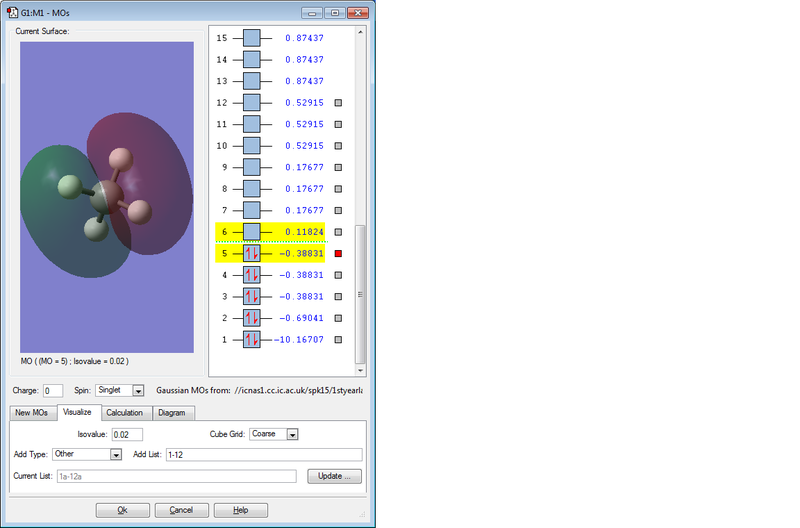Toggle surface marker for MO 12

(x=338, y=103)
